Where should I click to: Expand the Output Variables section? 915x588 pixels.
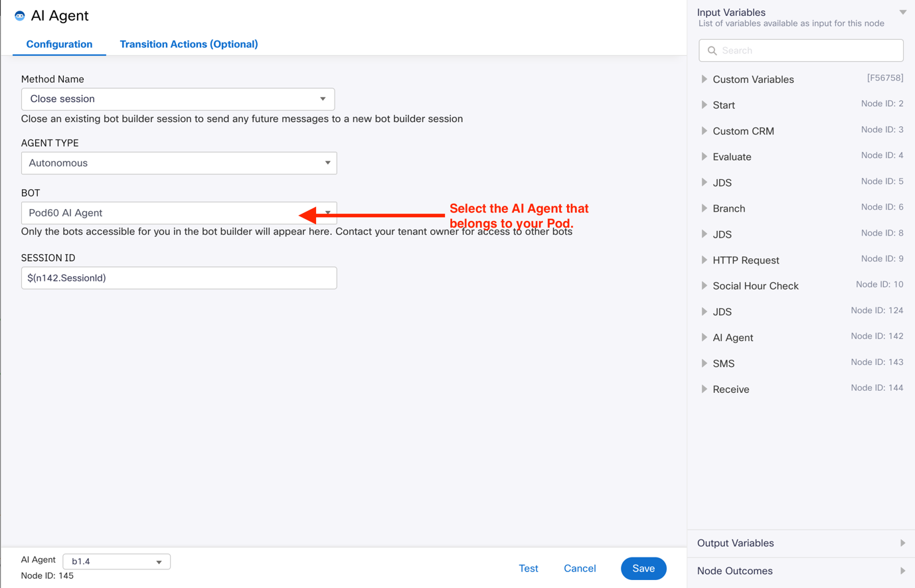point(801,544)
